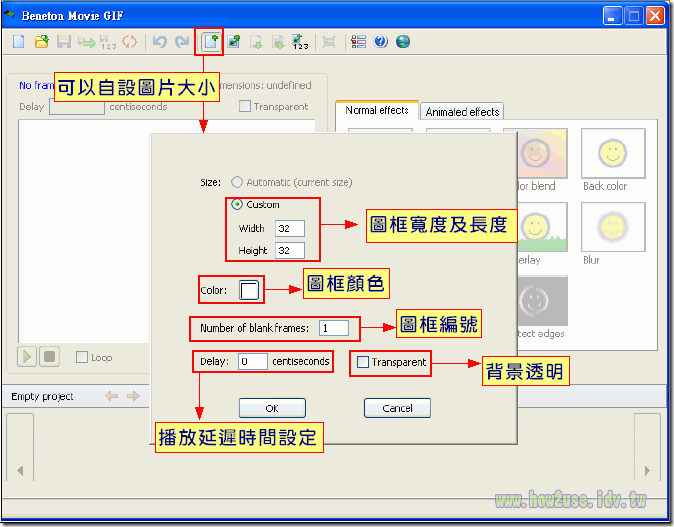Open the options list icon in toolbar
The height and width of the screenshot is (527, 674).
[358, 42]
